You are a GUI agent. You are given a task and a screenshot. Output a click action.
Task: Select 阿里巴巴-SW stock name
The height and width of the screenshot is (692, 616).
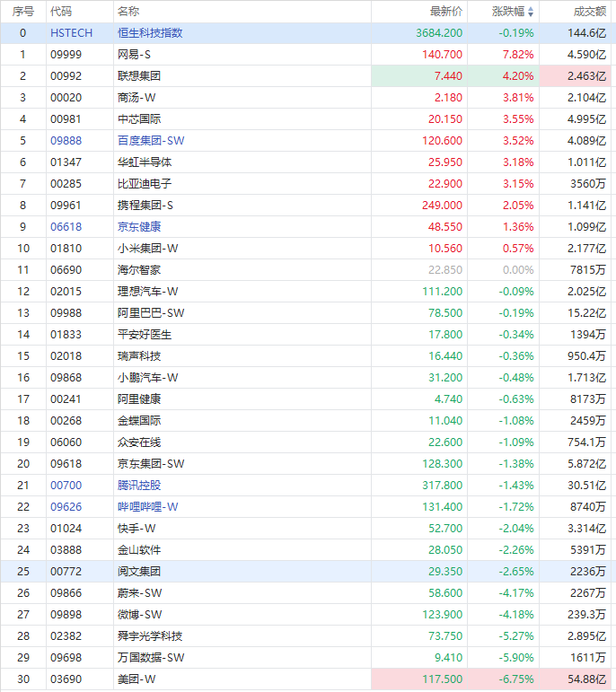click(151, 313)
